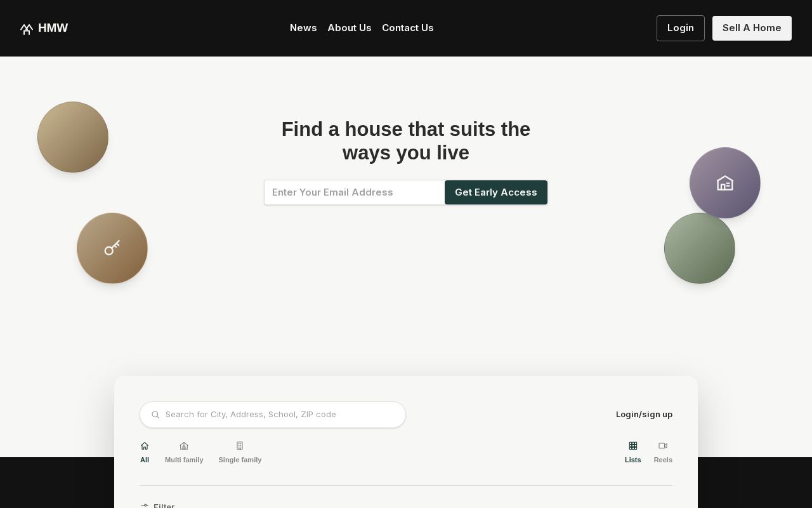Choose the All category tab label
This screenshot has height=508, width=812.
tap(145, 460)
